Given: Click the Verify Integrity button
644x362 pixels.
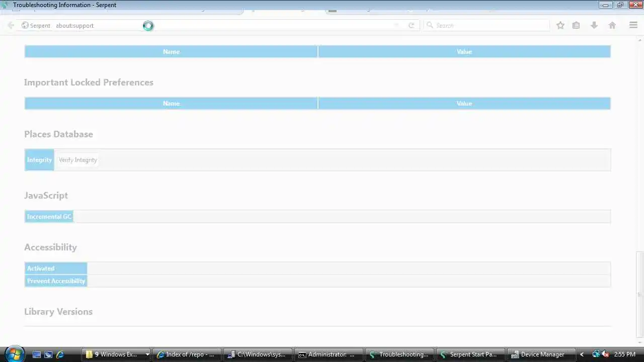Looking at the screenshot, I should [x=78, y=160].
